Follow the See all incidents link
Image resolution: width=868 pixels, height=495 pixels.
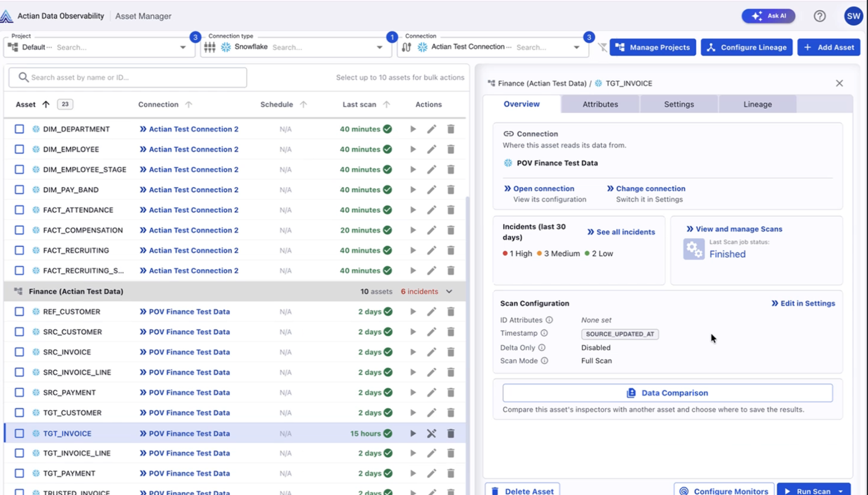click(621, 232)
